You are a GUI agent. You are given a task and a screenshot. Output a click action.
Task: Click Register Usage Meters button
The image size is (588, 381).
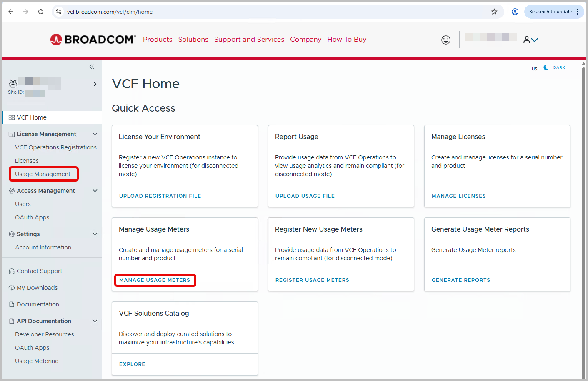click(312, 280)
